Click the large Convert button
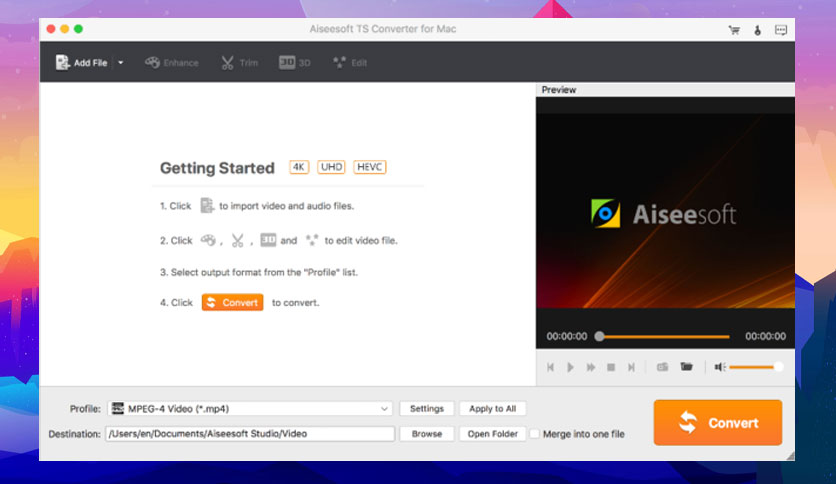The height and width of the screenshot is (484, 836). click(x=718, y=423)
